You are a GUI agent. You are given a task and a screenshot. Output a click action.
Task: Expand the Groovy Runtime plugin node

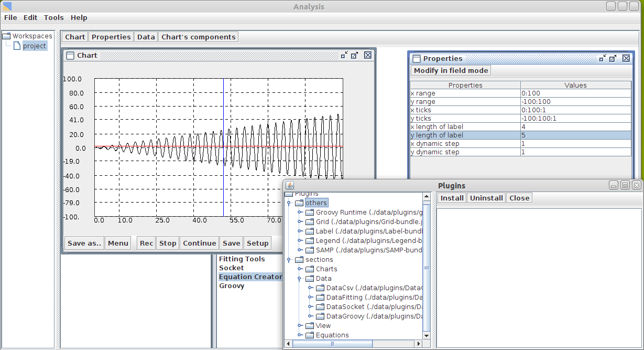click(x=300, y=213)
